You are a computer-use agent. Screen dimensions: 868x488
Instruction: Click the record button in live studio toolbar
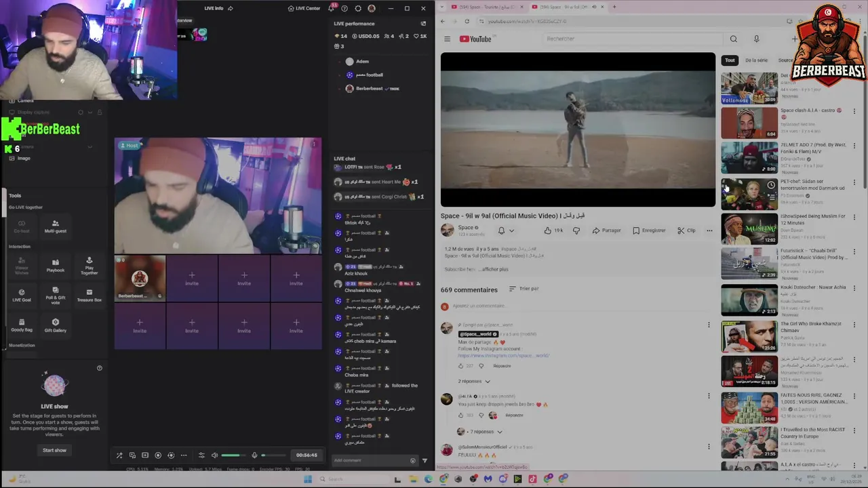click(x=158, y=455)
